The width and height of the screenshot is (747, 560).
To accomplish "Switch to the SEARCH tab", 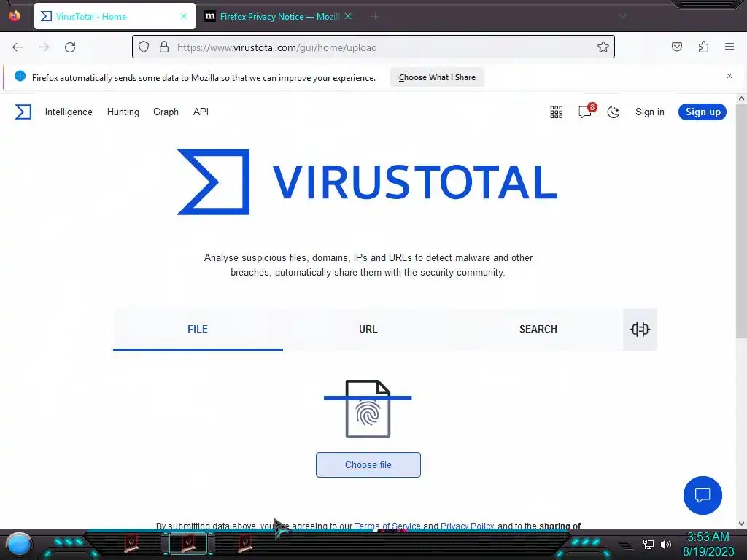I will click(538, 329).
